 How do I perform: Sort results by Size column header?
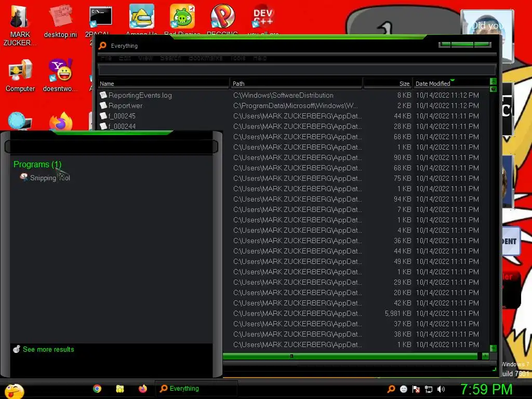point(388,84)
